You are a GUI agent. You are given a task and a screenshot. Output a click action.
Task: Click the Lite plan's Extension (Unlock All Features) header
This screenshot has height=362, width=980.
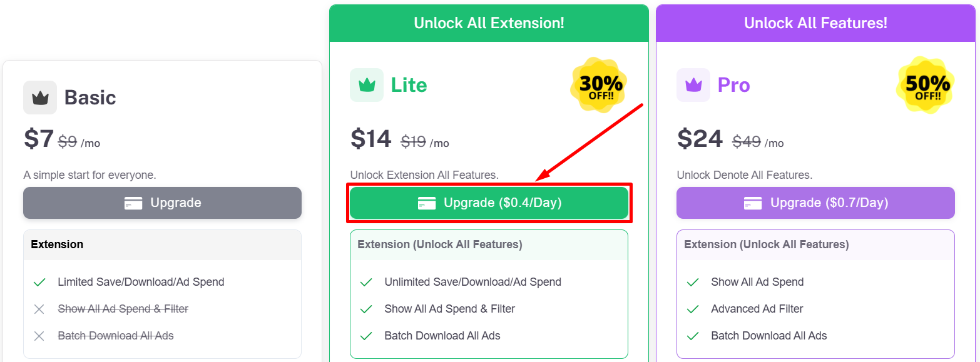tap(439, 244)
